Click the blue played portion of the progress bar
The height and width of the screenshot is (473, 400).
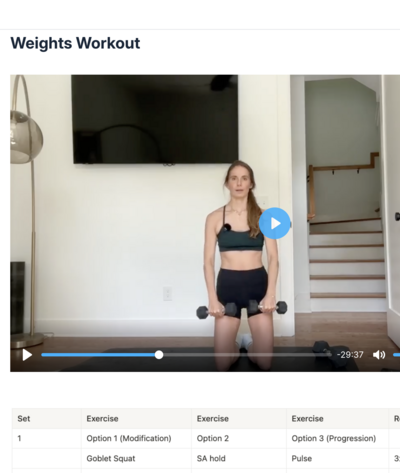tap(98, 355)
